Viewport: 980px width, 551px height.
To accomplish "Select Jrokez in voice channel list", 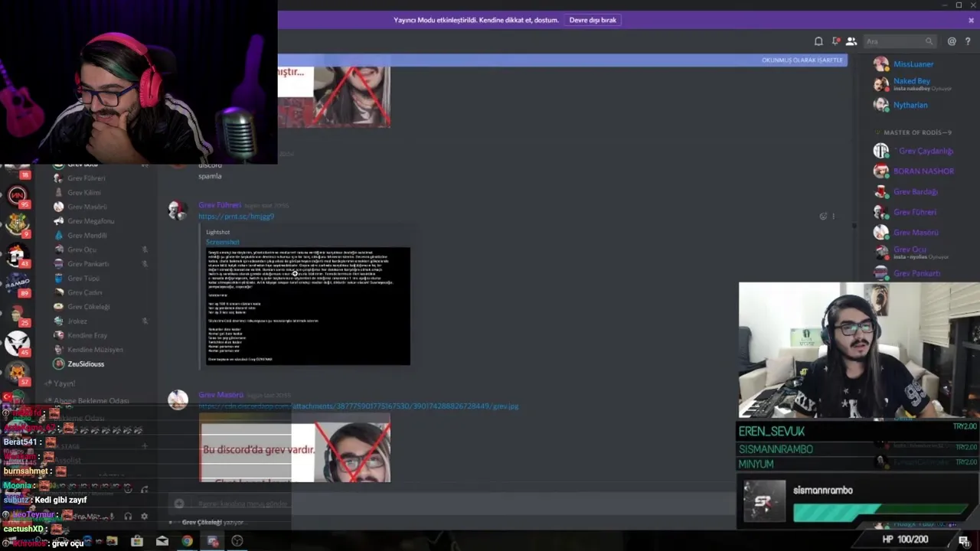I will tap(77, 321).
